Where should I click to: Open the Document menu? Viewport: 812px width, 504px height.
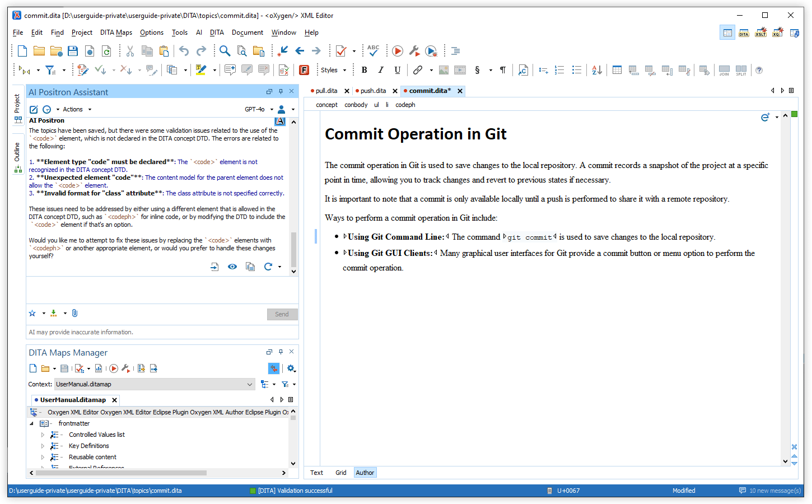248,32
